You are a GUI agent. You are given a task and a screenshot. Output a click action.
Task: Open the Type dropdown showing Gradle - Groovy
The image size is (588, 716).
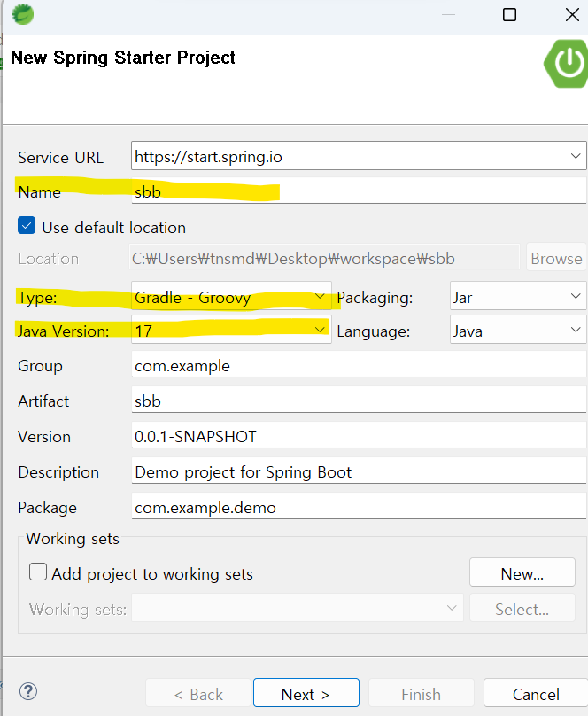point(231,297)
